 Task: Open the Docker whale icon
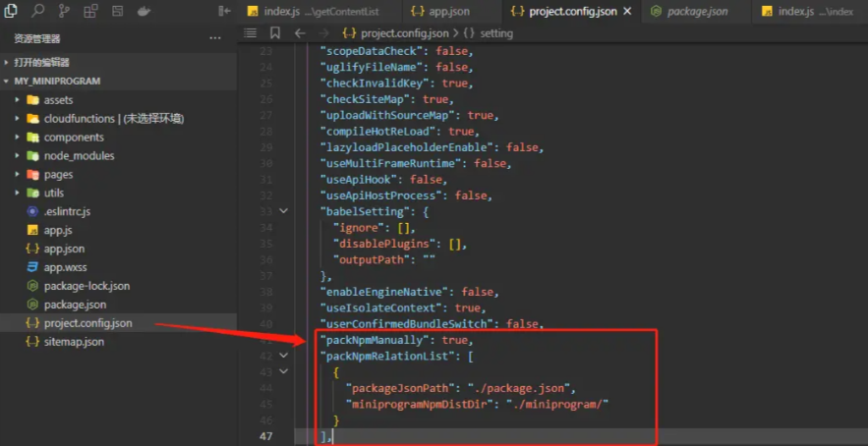click(144, 12)
